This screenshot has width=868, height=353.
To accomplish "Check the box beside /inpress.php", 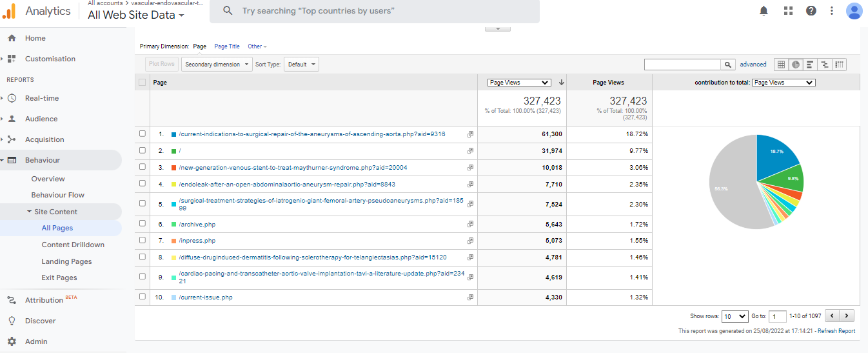I will tap(143, 241).
